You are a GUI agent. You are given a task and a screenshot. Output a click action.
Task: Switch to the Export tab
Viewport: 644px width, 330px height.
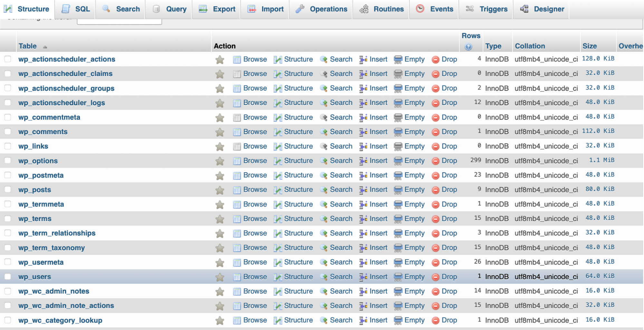point(217,9)
